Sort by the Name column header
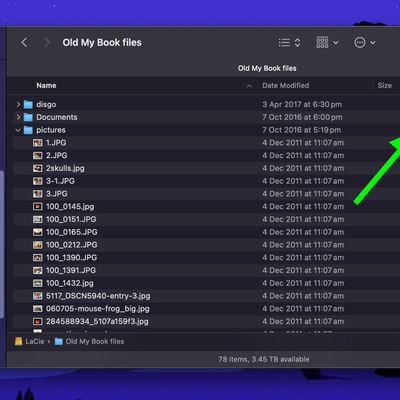Screen dimensions: 400x400 [46, 85]
